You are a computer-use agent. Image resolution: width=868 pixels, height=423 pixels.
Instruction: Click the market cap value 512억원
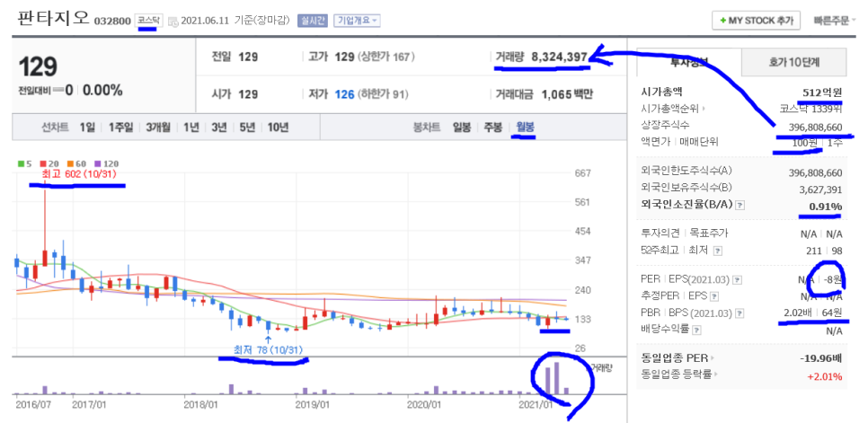pos(822,93)
